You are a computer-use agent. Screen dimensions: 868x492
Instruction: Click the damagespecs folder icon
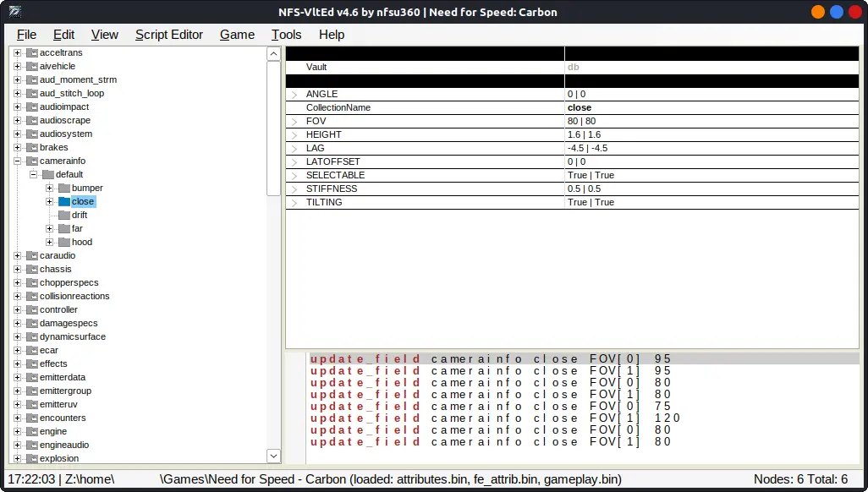click(32, 324)
